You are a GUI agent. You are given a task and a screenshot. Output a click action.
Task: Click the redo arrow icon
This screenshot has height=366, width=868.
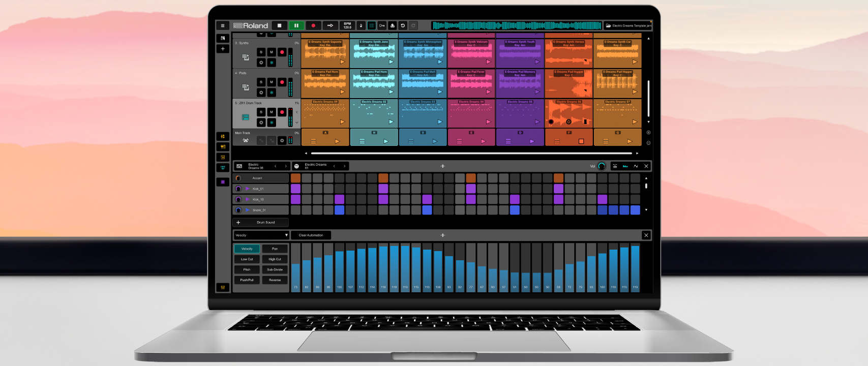[413, 25]
